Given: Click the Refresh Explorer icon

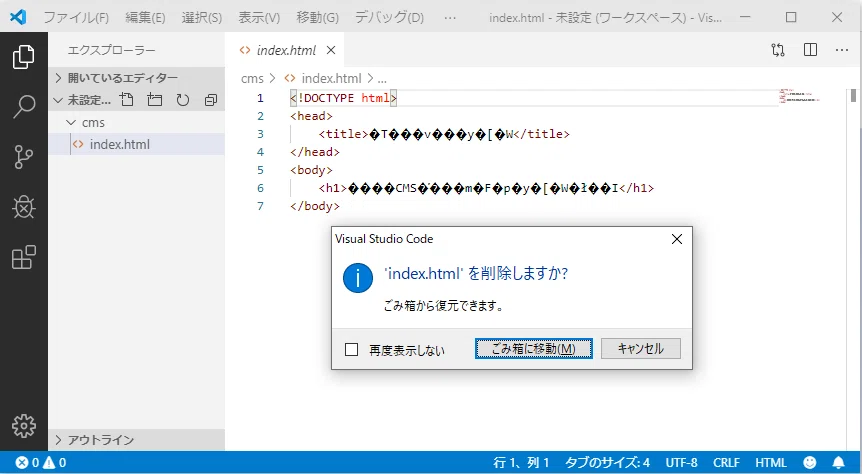Looking at the screenshot, I should tap(183, 100).
